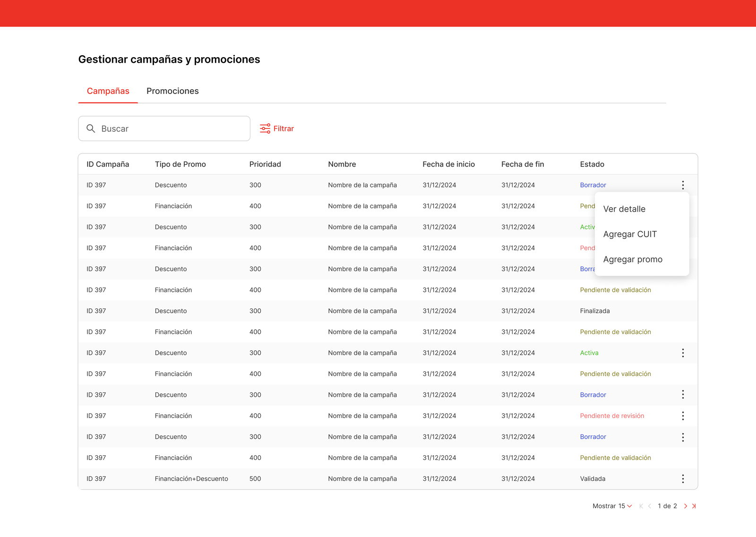Click the Validada status cell
This screenshot has height=537, width=756.
pos(593,479)
